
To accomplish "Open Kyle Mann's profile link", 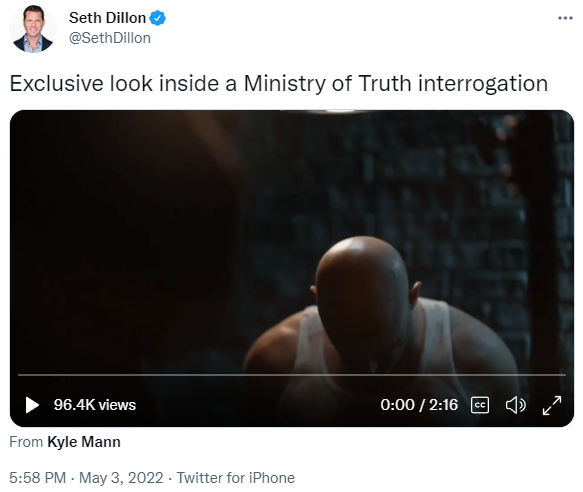I will pyautogui.click(x=84, y=442).
